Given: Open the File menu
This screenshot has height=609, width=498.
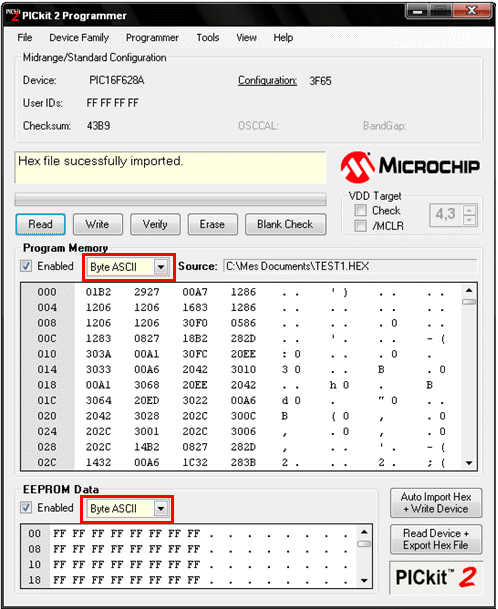Looking at the screenshot, I should (25, 38).
